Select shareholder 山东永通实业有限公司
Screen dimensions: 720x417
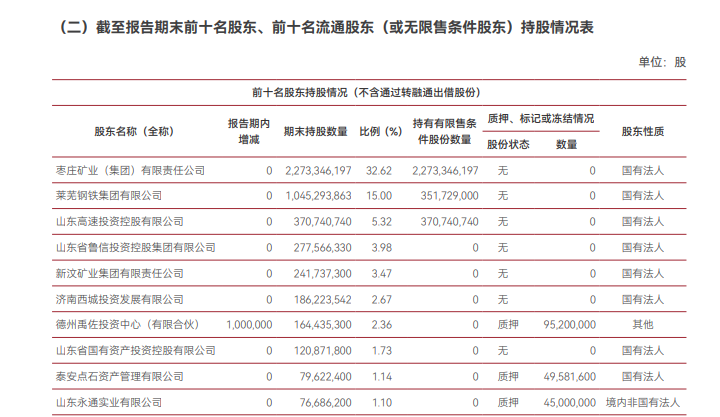coord(109,403)
